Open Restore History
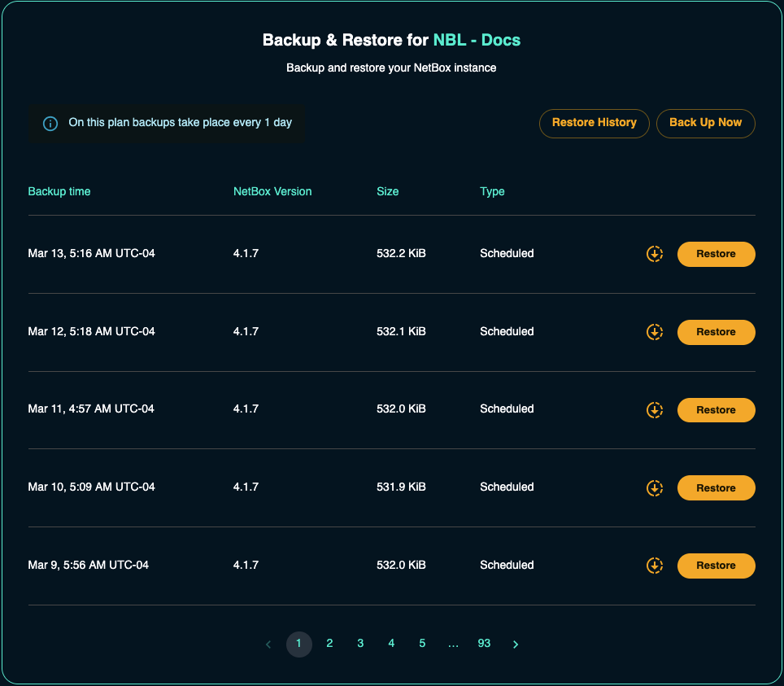 coord(594,123)
